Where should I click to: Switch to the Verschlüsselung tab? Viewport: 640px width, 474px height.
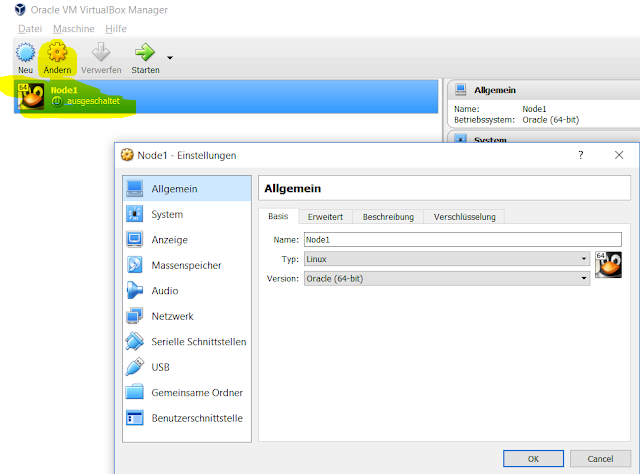(x=464, y=217)
